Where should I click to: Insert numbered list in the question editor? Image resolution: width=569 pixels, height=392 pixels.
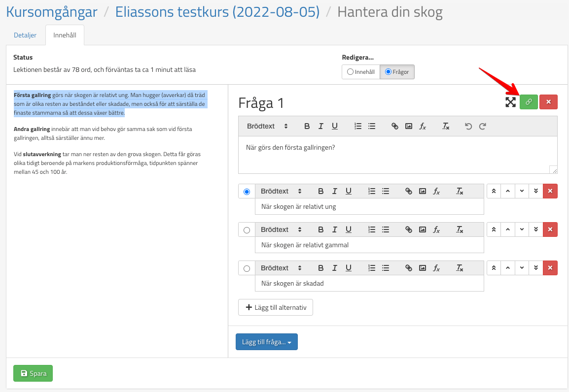coord(358,126)
